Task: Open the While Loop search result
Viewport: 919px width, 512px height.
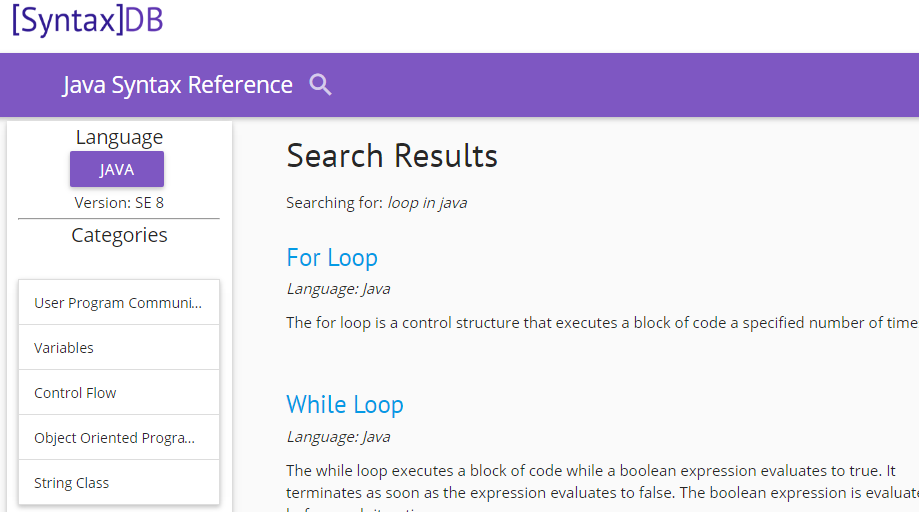Action: 345,405
